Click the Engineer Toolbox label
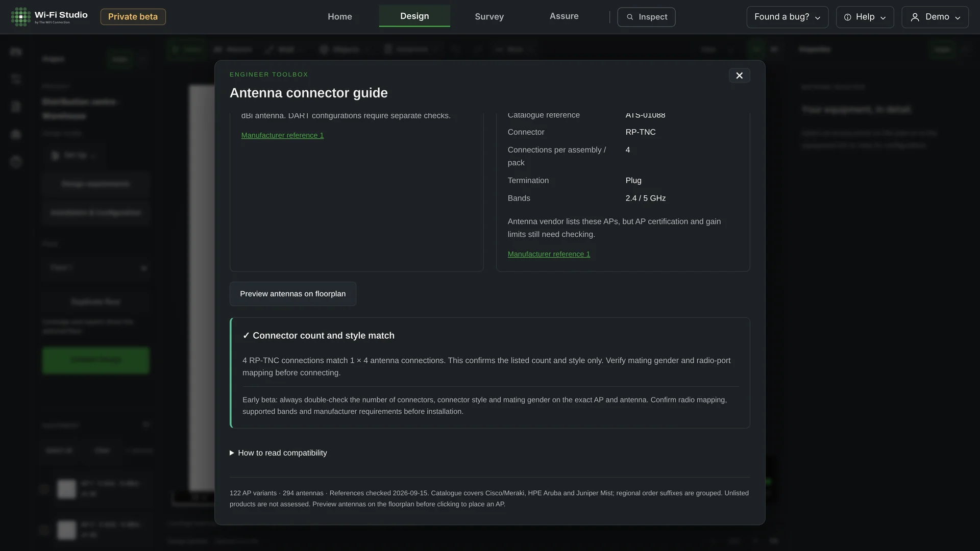The height and width of the screenshot is (551, 980). [269, 74]
